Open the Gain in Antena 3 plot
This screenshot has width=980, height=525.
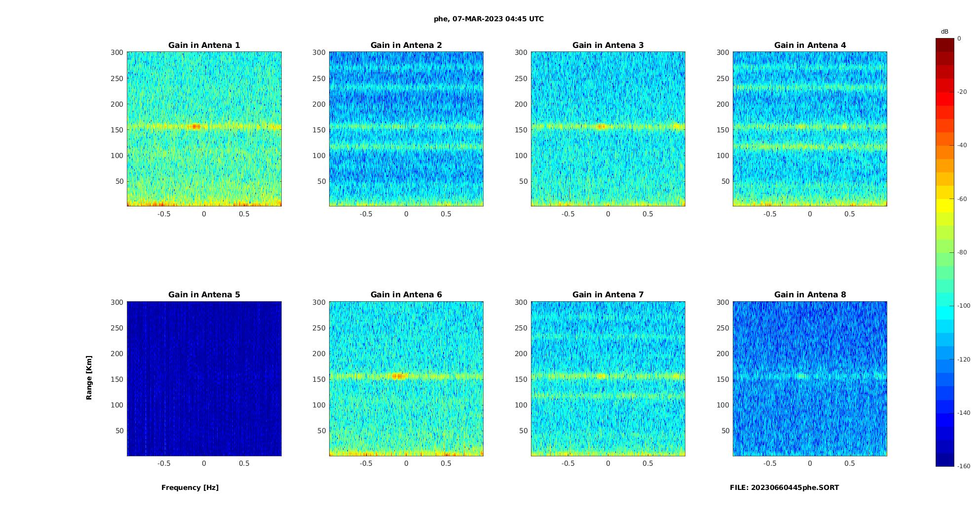click(608, 129)
